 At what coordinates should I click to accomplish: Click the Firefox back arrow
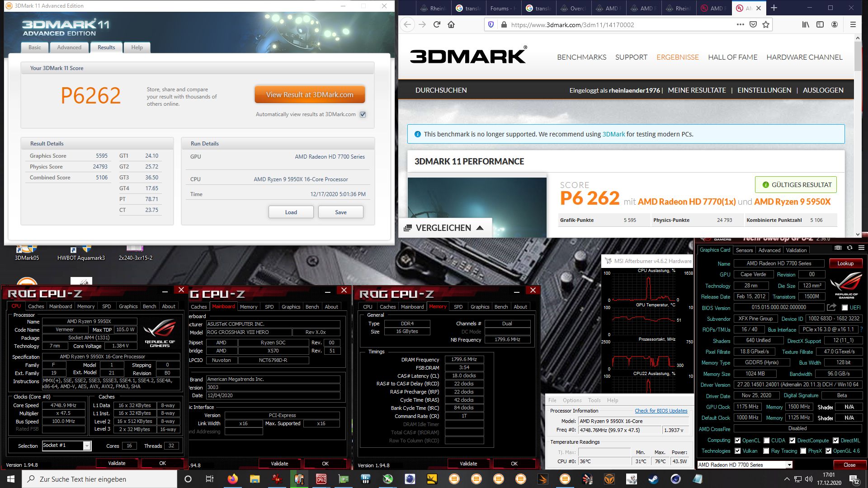tap(407, 24)
